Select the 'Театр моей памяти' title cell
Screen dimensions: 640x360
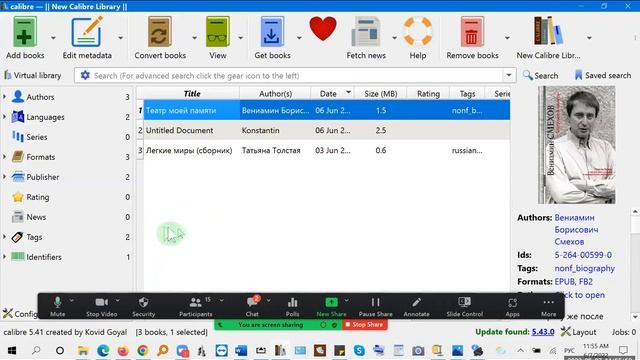tap(191, 111)
